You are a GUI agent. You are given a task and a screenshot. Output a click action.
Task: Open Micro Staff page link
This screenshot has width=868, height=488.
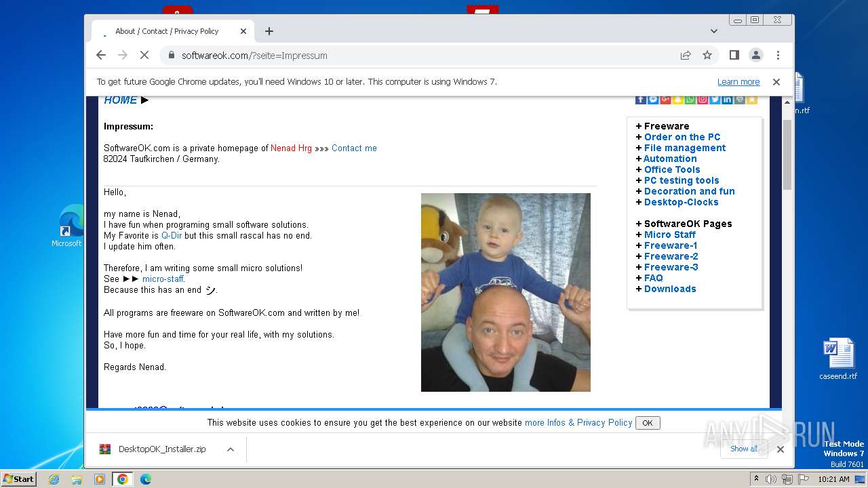pyautogui.click(x=670, y=235)
